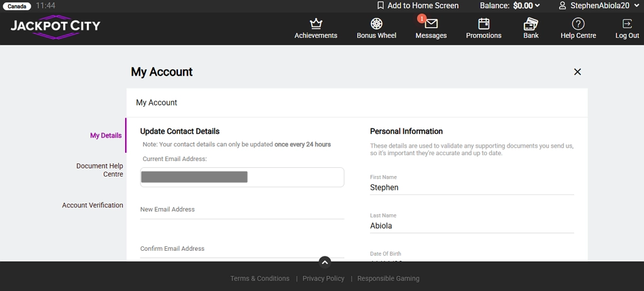This screenshot has height=291, width=644.
Task: Open the Messages envelope icon
Action: click(x=431, y=24)
